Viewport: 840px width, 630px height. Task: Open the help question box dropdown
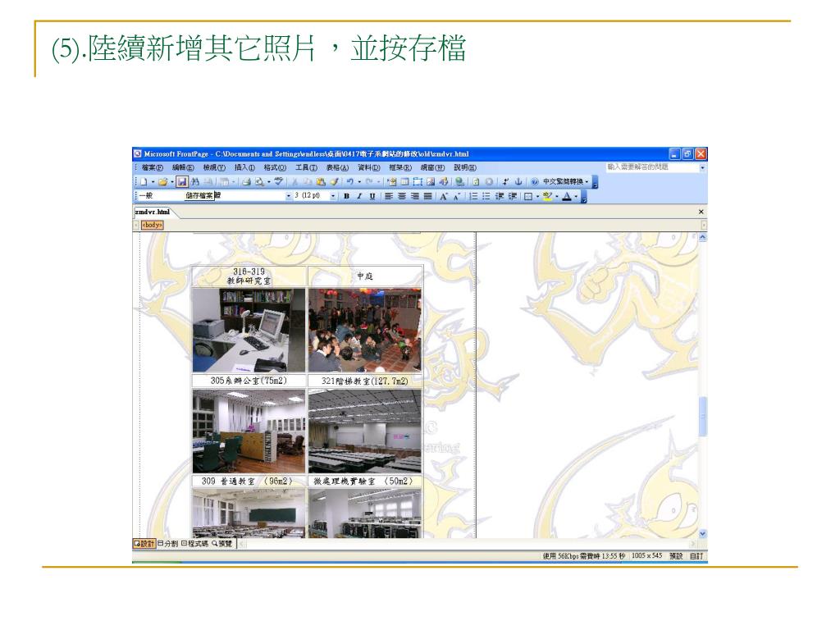tap(702, 167)
